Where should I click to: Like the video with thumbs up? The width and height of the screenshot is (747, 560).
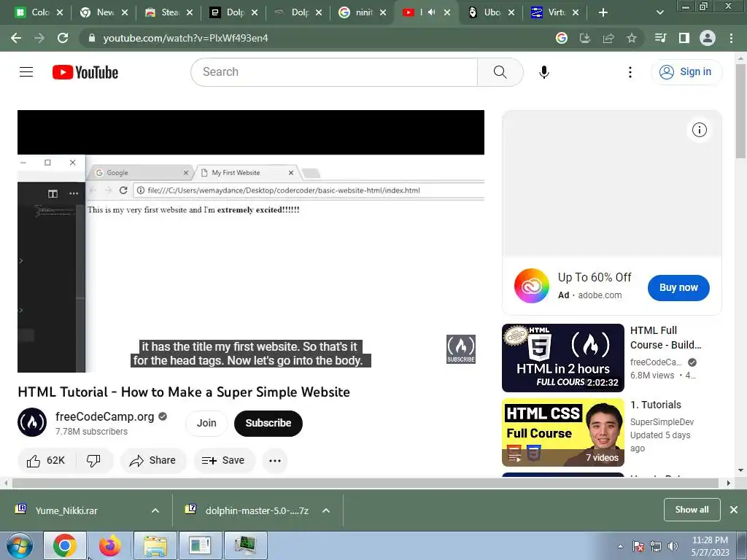[46, 461]
